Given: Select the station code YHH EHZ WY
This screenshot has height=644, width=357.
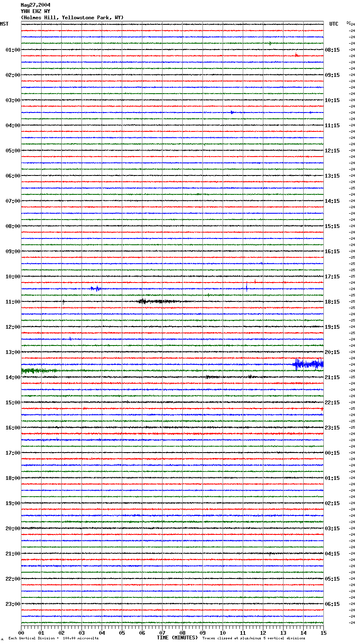Looking at the screenshot, I should 36,11.
